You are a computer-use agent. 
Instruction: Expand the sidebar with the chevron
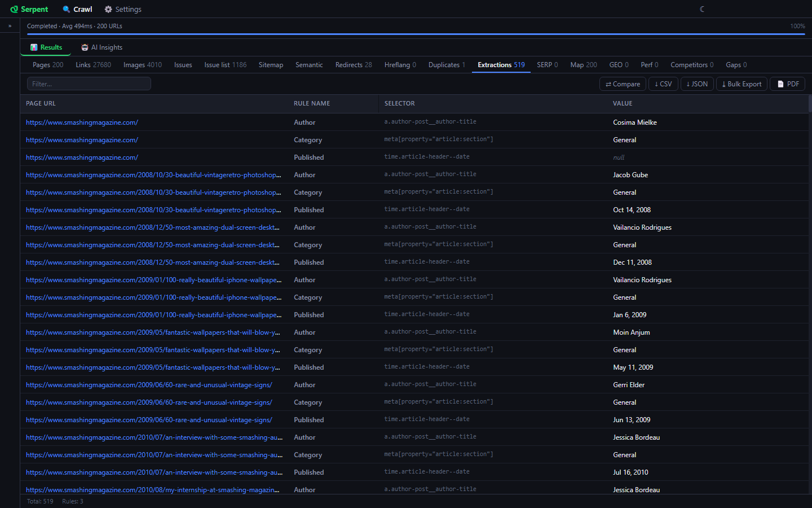pos(10,26)
